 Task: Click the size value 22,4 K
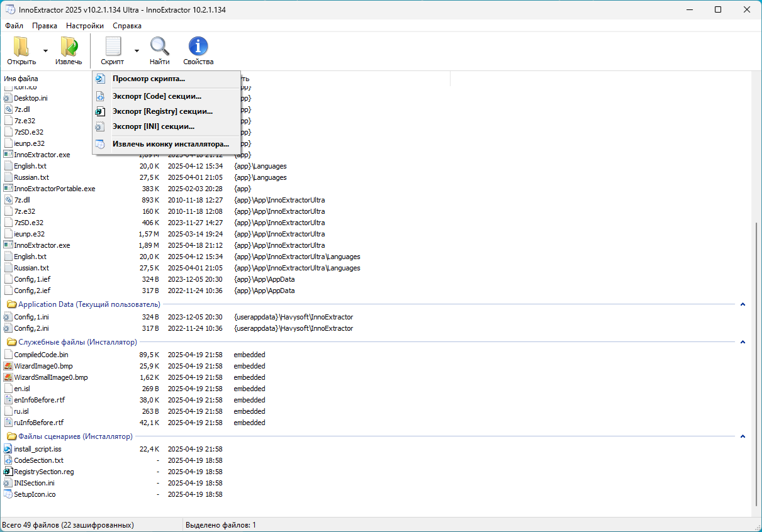pyautogui.click(x=149, y=449)
